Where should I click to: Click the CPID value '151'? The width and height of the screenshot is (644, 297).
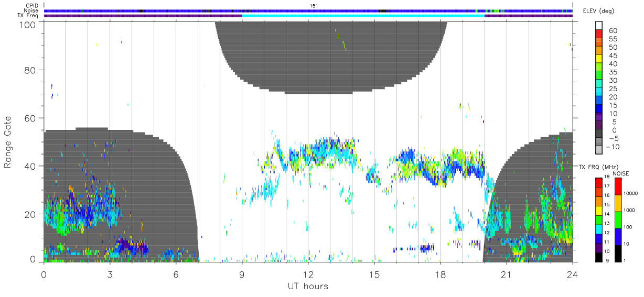coord(315,5)
